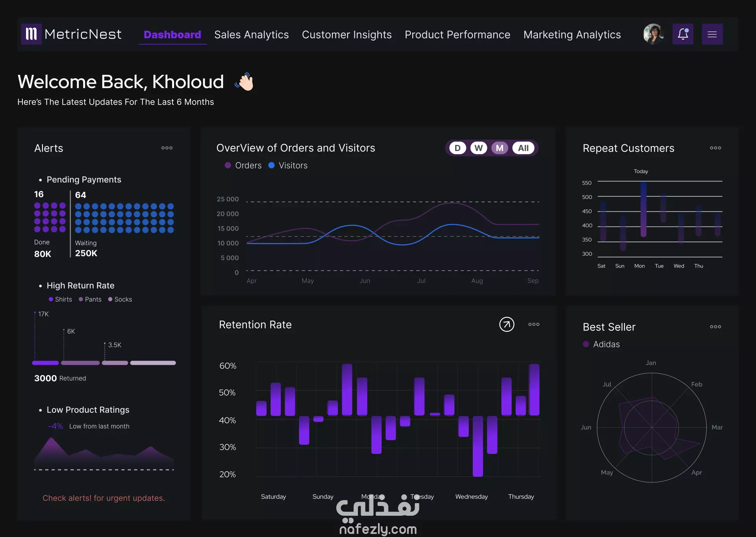Open the user profile avatar
756x537 pixels.
[x=653, y=34]
